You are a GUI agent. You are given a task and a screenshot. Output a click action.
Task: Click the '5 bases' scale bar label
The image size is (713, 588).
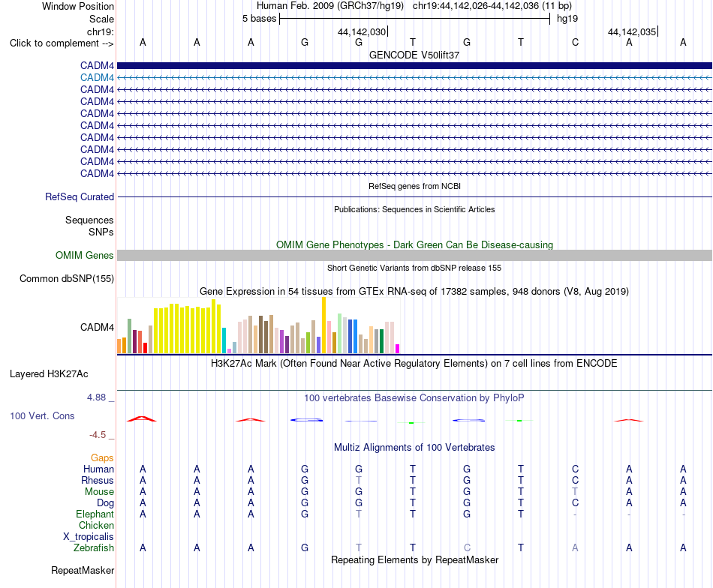point(259,19)
